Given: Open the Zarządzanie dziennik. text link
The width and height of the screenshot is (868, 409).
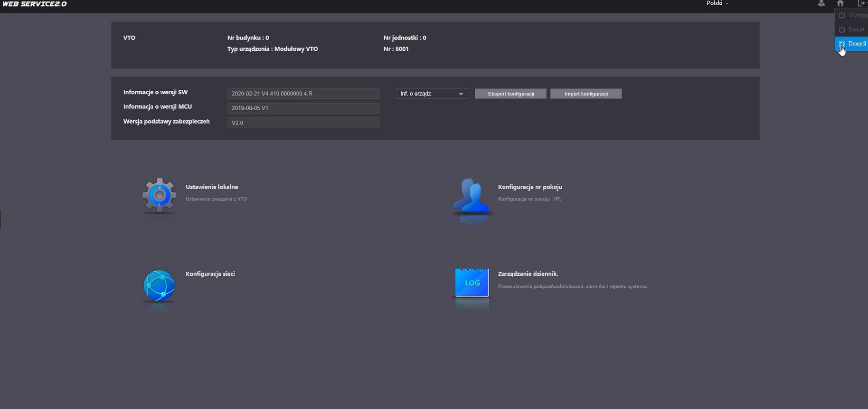Looking at the screenshot, I should click(528, 274).
